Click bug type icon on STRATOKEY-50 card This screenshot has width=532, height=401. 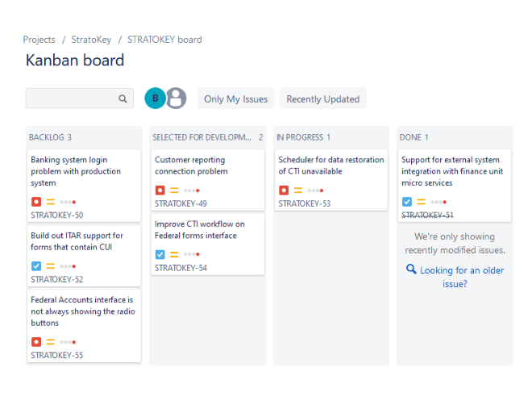(36, 202)
